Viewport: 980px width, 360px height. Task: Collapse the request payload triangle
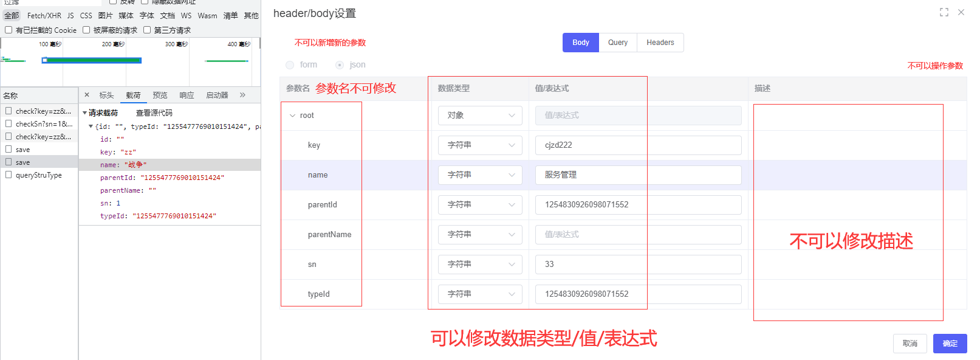tap(84, 113)
